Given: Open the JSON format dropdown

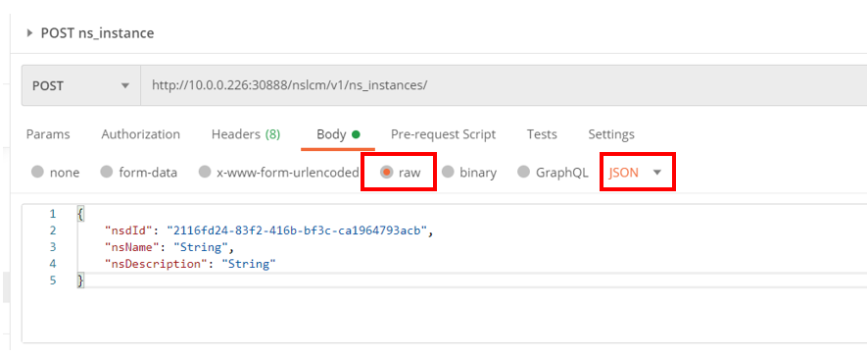Looking at the screenshot, I should point(636,173).
